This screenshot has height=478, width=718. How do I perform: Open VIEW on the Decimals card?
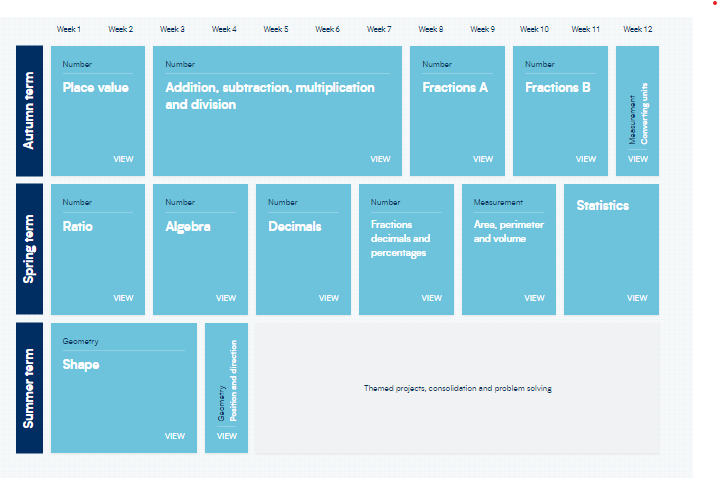pos(329,298)
